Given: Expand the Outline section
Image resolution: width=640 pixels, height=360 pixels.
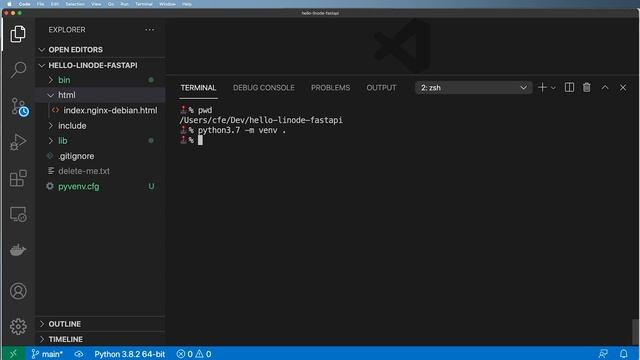Looking at the screenshot, I should click(x=100, y=324).
